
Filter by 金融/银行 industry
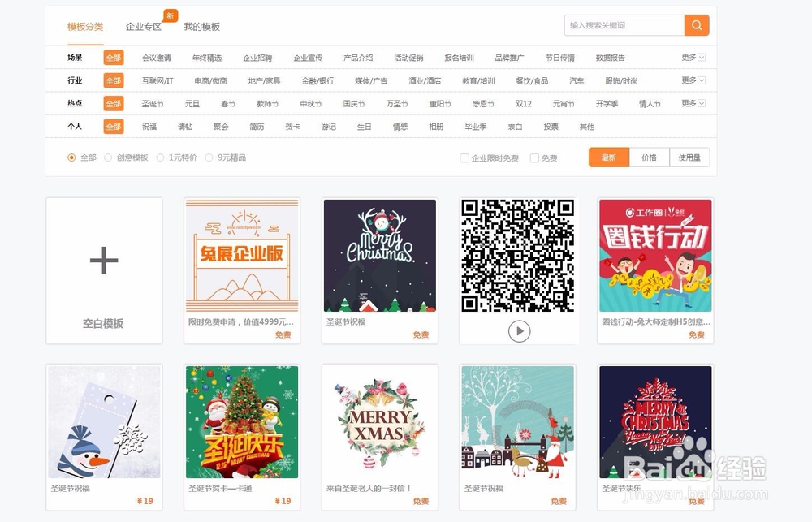coord(317,81)
